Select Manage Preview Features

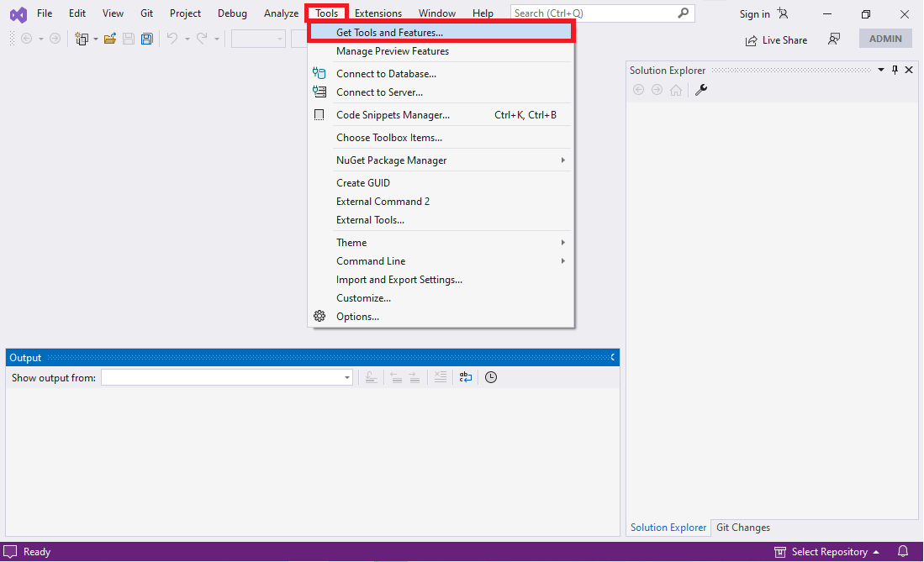(441, 51)
